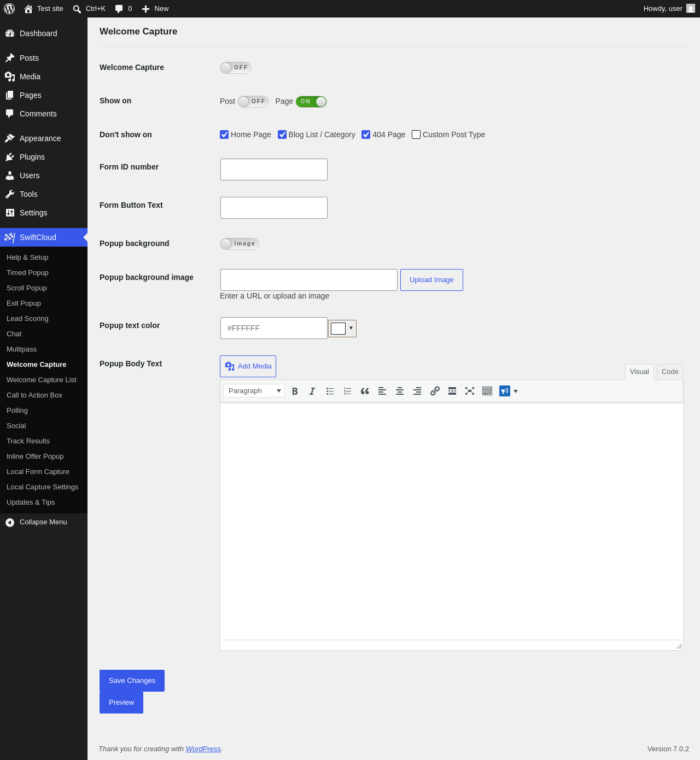
Task: Open the Settings menu item
Action: 44,213
